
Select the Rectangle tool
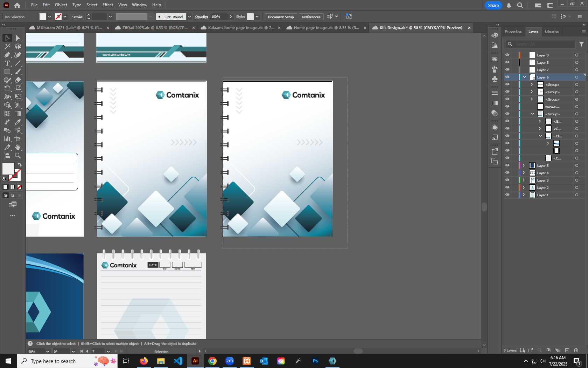tap(7, 71)
